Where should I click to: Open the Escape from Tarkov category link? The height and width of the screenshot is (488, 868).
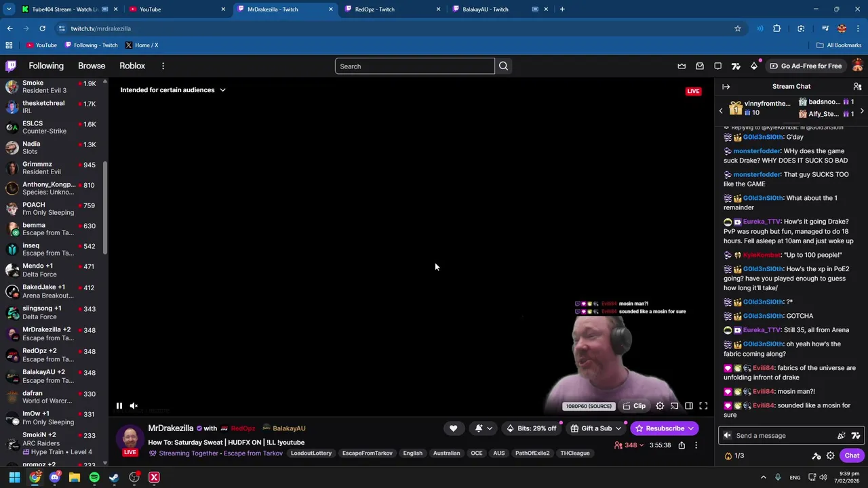tap(253, 453)
